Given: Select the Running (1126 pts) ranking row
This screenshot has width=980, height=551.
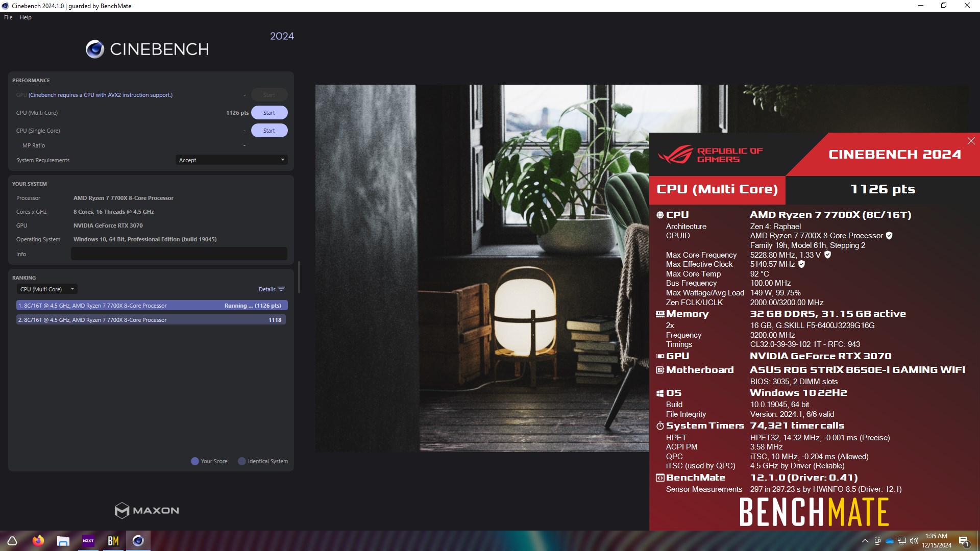Looking at the screenshot, I should click(152, 306).
